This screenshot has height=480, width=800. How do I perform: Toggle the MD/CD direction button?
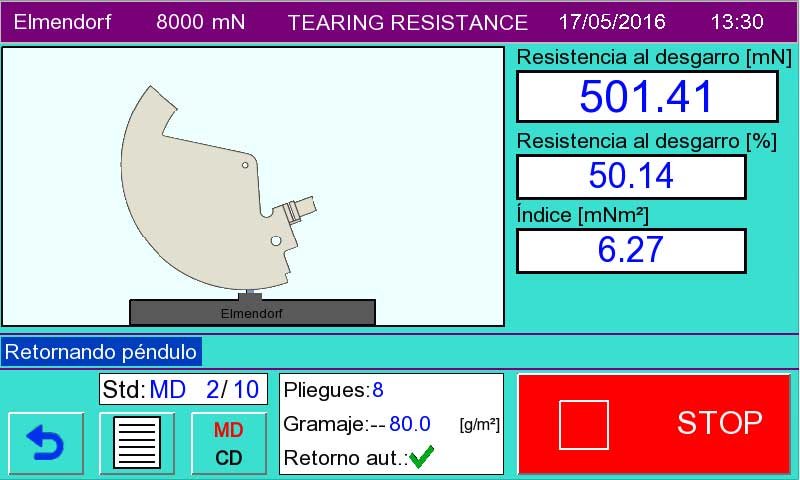pyautogui.click(x=229, y=443)
